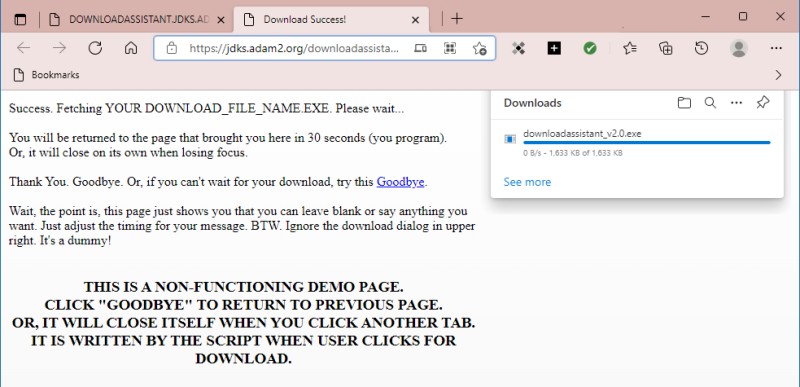Click the 1,633 KB download status text
Image resolution: width=800 pixels, height=387 pixels.
pos(573,153)
